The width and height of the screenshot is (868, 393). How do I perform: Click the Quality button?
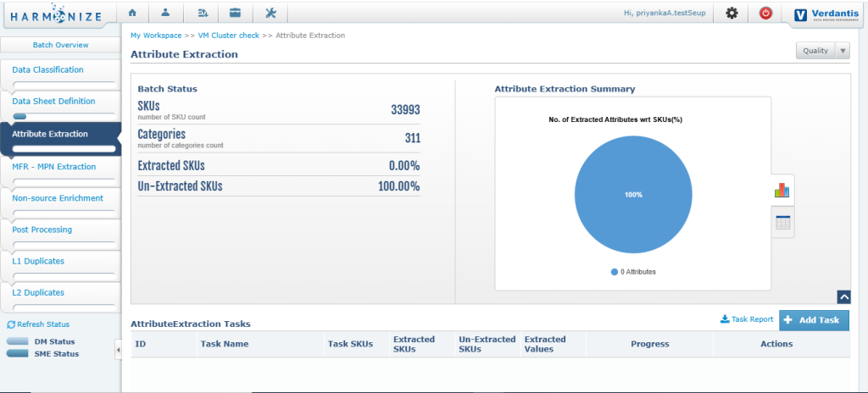[x=815, y=51]
